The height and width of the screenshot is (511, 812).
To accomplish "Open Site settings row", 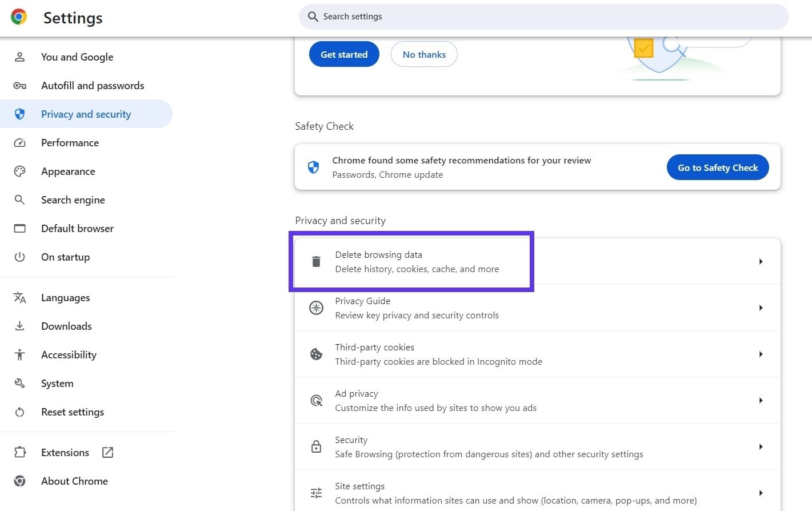I will coord(538,490).
